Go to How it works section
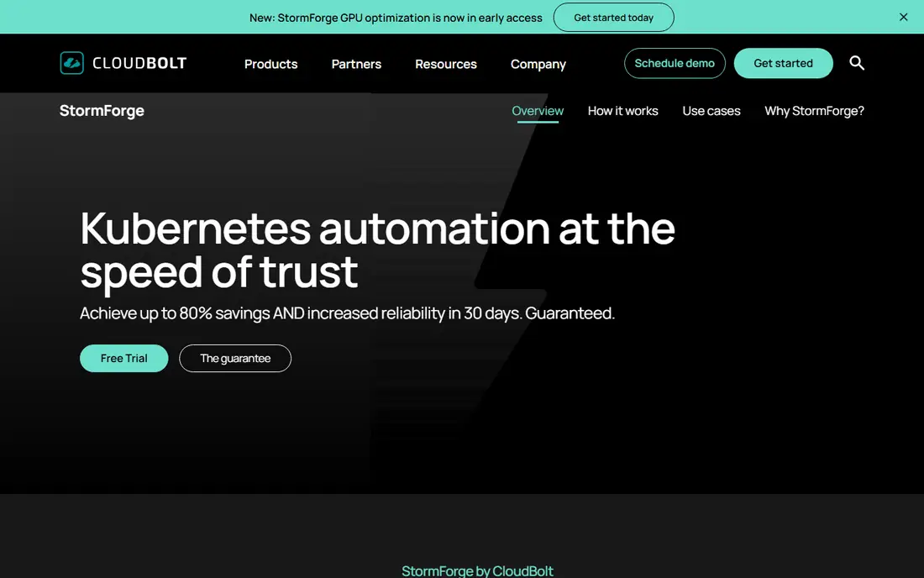924x578 pixels. (x=623, y=111)
